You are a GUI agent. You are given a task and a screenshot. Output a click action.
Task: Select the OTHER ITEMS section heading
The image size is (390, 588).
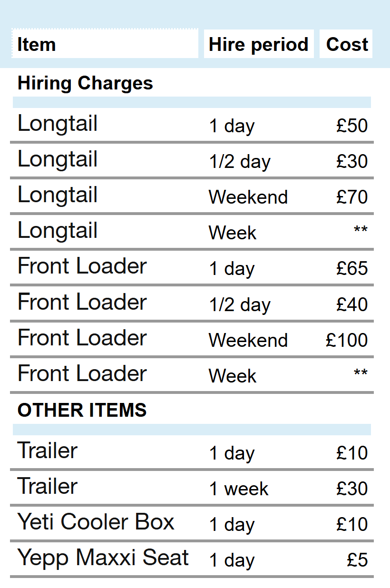82,410
